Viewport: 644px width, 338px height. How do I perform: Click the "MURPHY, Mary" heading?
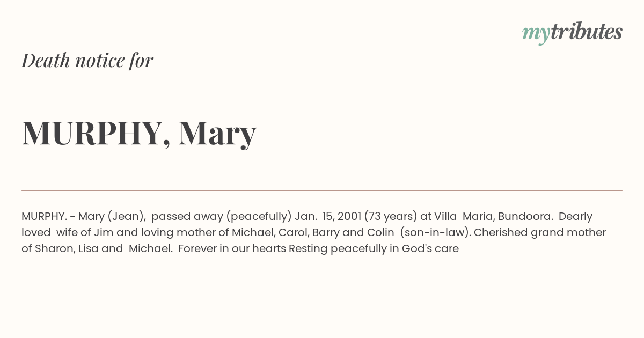pos(139,133)
